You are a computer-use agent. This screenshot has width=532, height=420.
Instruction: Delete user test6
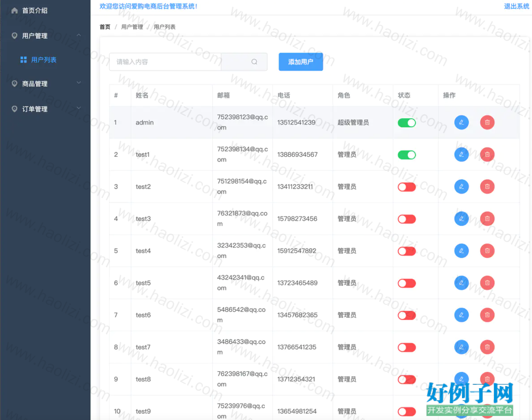[x=487, y=315]
